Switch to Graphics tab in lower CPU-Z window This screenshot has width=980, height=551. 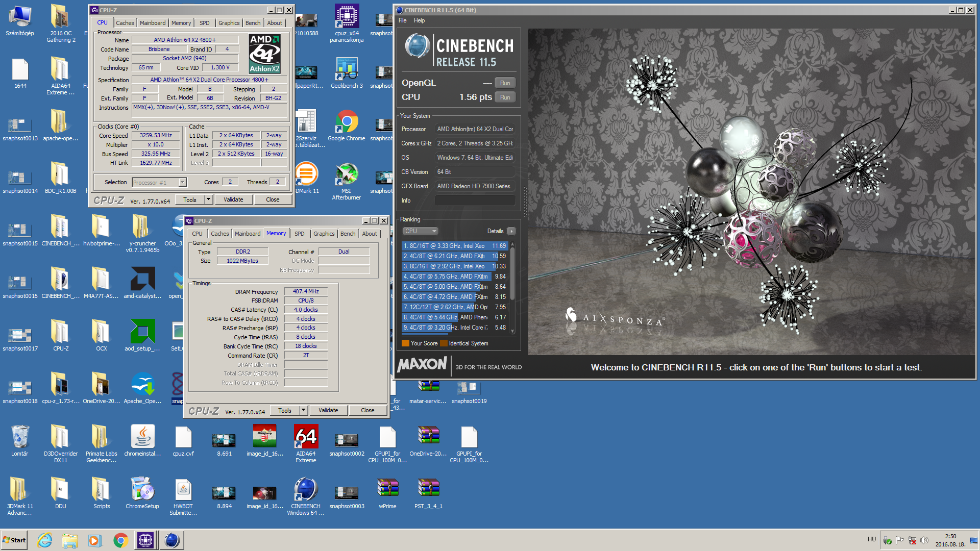pos(324,234)
